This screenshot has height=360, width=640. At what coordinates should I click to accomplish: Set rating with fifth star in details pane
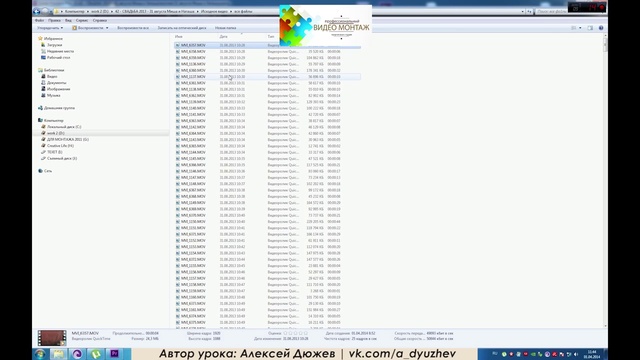pos(305,333)
